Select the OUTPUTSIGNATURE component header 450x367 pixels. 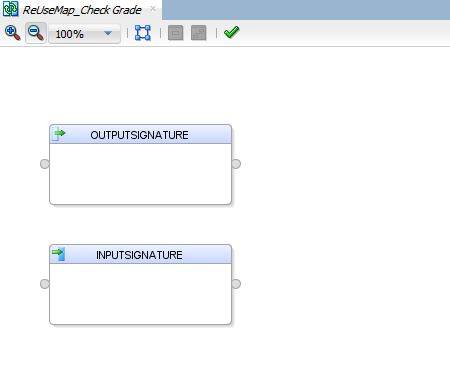[x=140, y=135]
